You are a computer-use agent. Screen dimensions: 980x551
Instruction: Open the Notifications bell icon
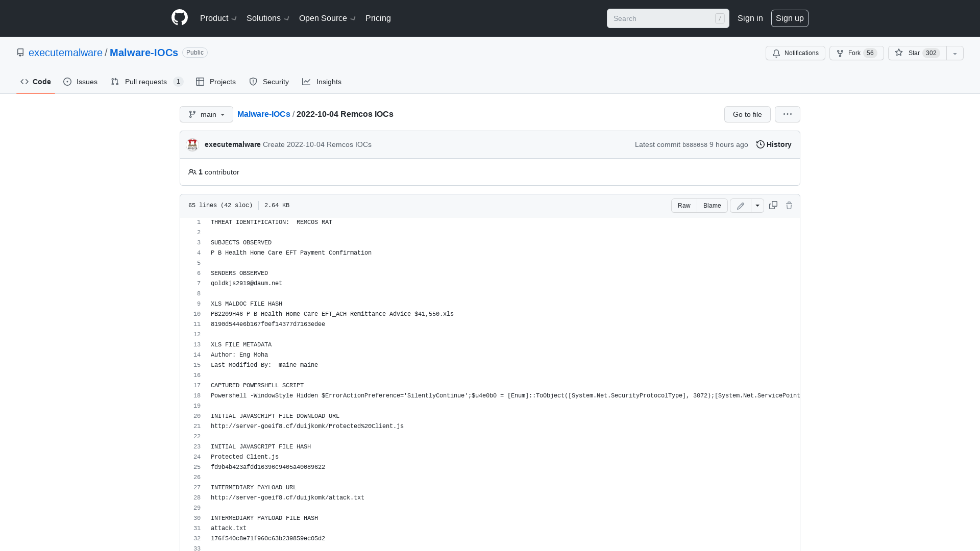click(776, 53)
